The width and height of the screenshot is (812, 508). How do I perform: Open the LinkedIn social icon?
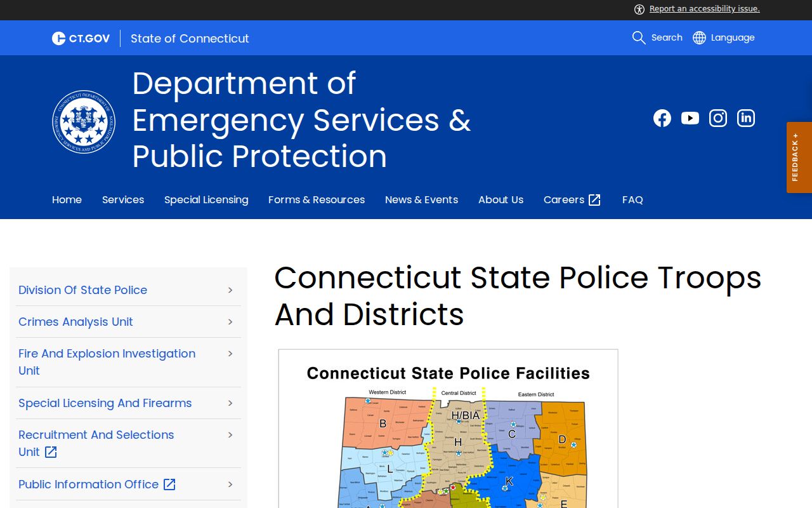(746, 118)
